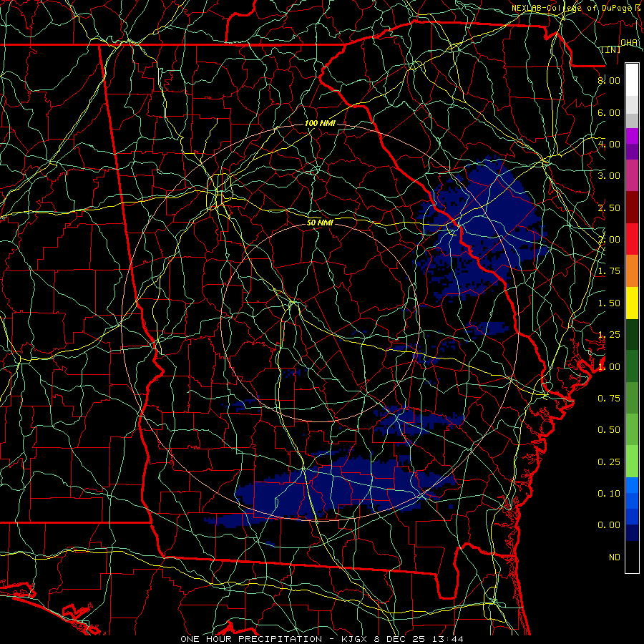This screenshot has height=644, width=644.
Task: Click the "2.50" legend value
Action: [x=609, y=208]
